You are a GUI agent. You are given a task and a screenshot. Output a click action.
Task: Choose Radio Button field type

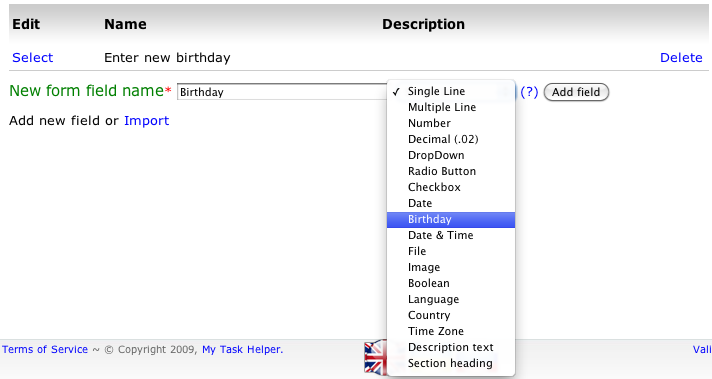click(x=450, y=171)
